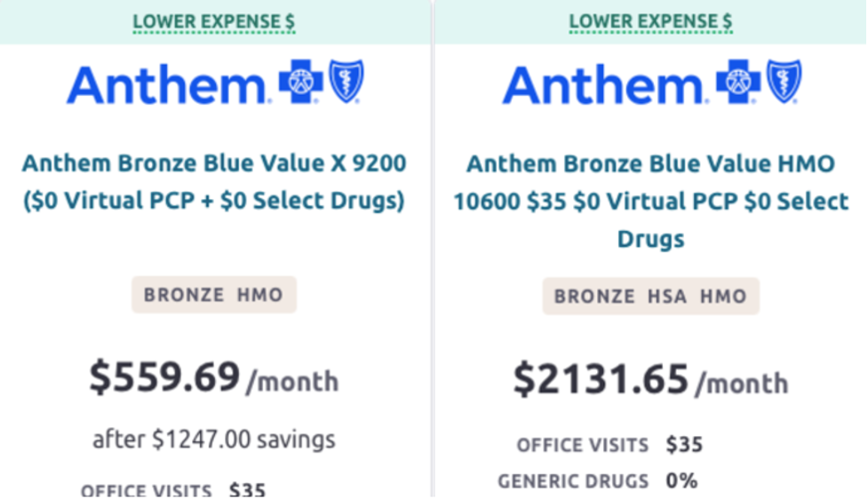868x499 pixels.
Task: Open Anthem Bronze Blue Value X 9200 plan
Action: coord(214,182)
